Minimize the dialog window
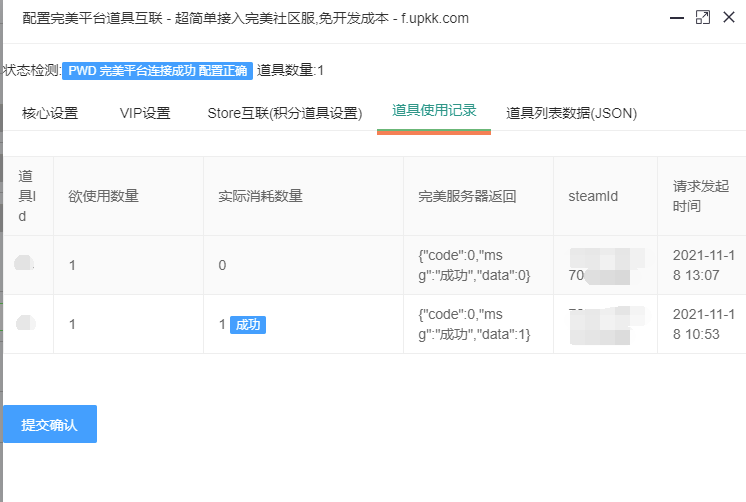This screenshot has width=746, height=502. 674,18
